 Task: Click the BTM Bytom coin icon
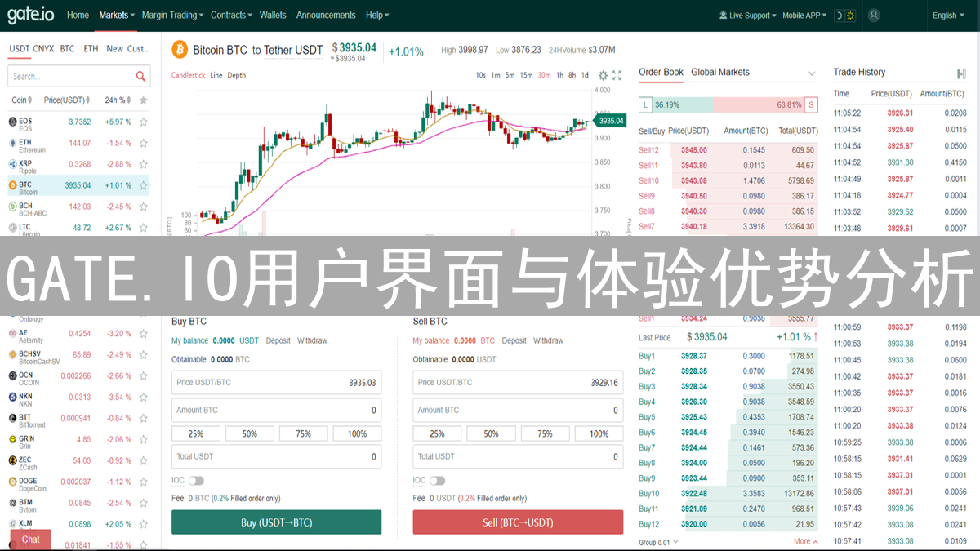point(12,503)
